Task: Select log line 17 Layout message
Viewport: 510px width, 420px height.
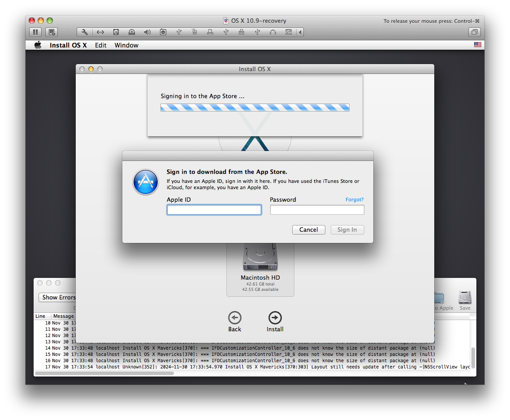Action: [x=252, y=367]
